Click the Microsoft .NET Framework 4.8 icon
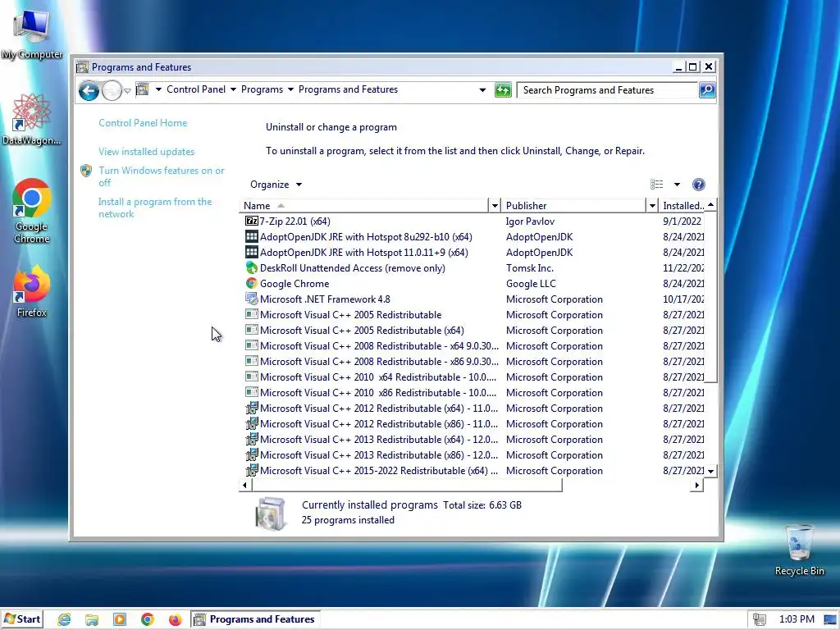Image resolution: width=840 pixels, height=630 pixels. pos(251,299)
